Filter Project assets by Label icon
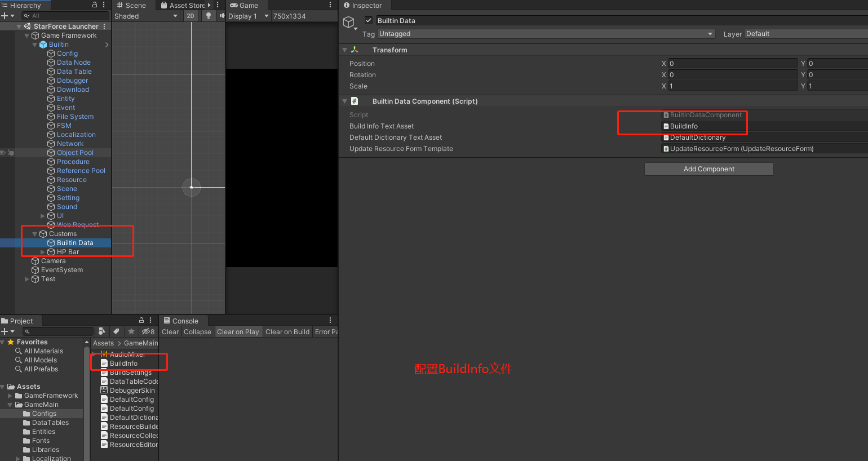The height and width of the screenshot is (461, 868). point(117,331)
